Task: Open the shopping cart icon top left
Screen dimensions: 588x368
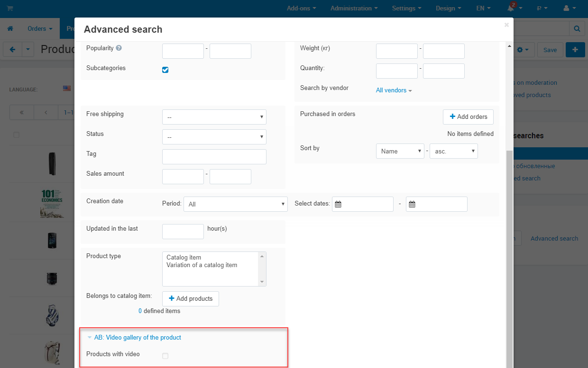Action: (x=10, y=8)
